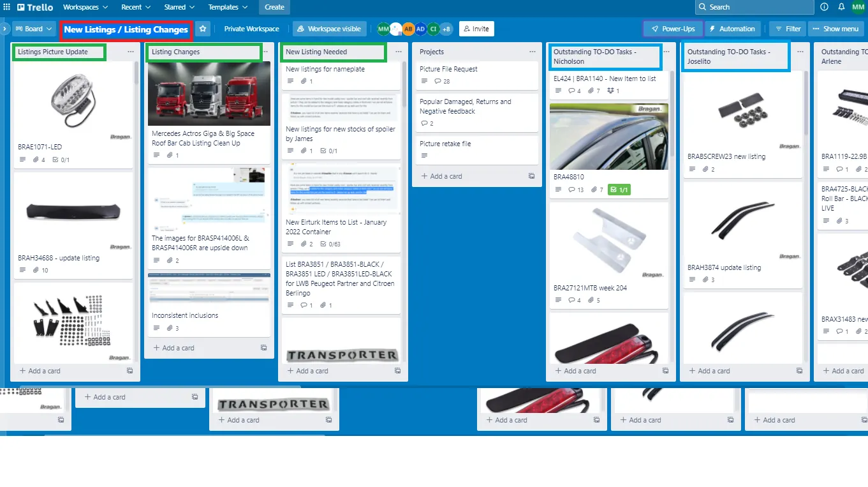Click the 0/1 checklist badge on BRAE1071-LED
This screenshot has height=487, width=868.
point(61,160)
